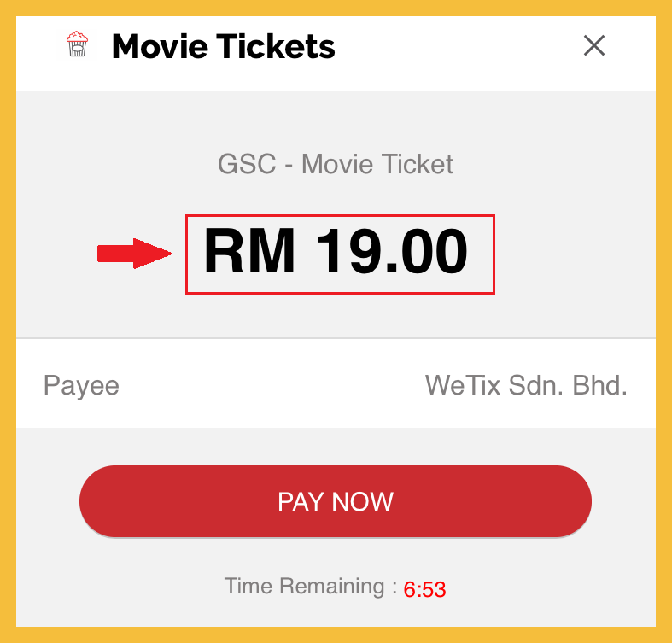
Task: Click the RM currency prefix
Action: 250,251
